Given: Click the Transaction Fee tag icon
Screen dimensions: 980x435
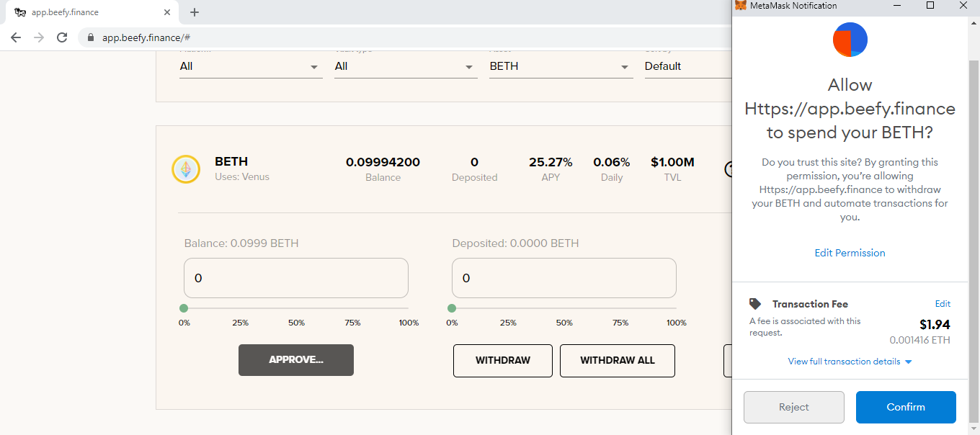Looking at the screenshot, I should point(755,304).
